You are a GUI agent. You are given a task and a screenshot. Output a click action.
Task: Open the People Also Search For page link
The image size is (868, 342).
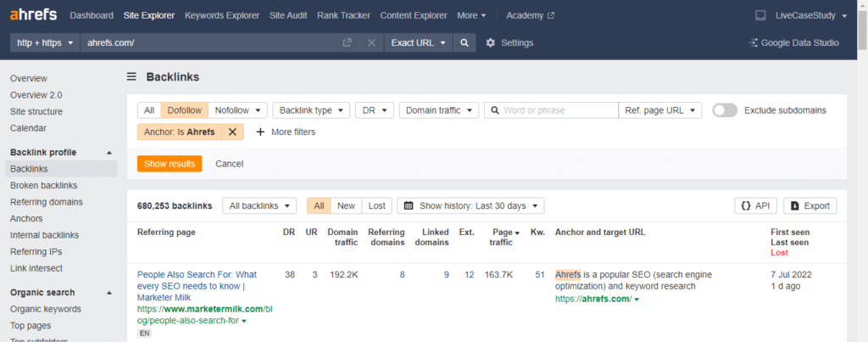pos(197,286)
